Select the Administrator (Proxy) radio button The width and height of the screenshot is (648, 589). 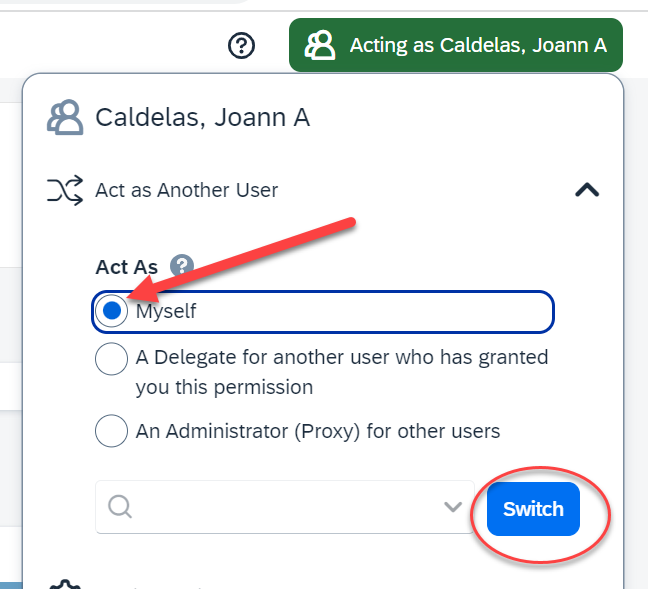click(111, 432)
